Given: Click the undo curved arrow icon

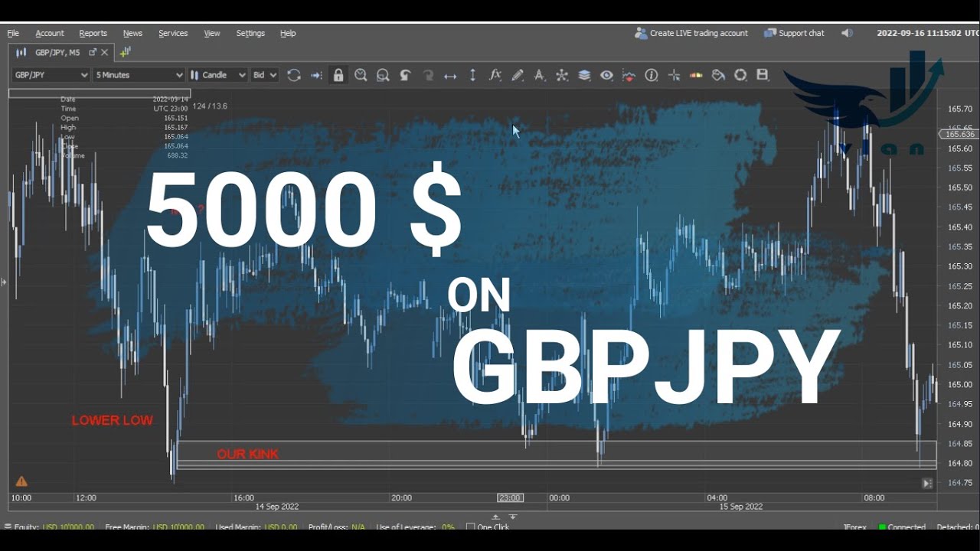Looking at the screenshot, I should pyautogui.click(x=406, y=75).
